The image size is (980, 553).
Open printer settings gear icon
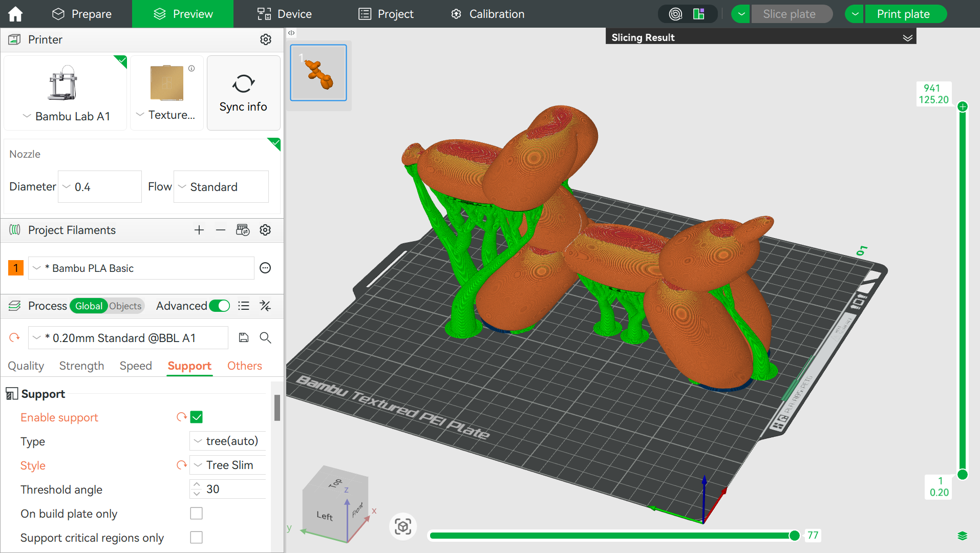265,39
